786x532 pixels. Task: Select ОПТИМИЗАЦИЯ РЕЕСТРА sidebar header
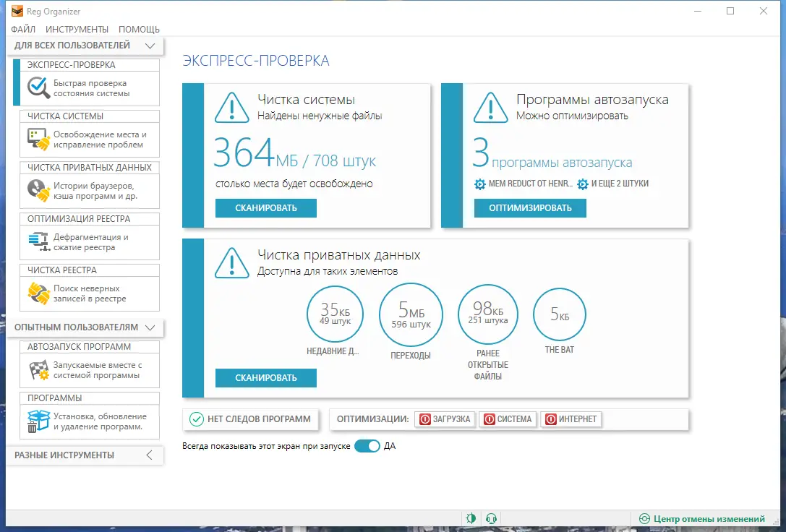point(79,219)
